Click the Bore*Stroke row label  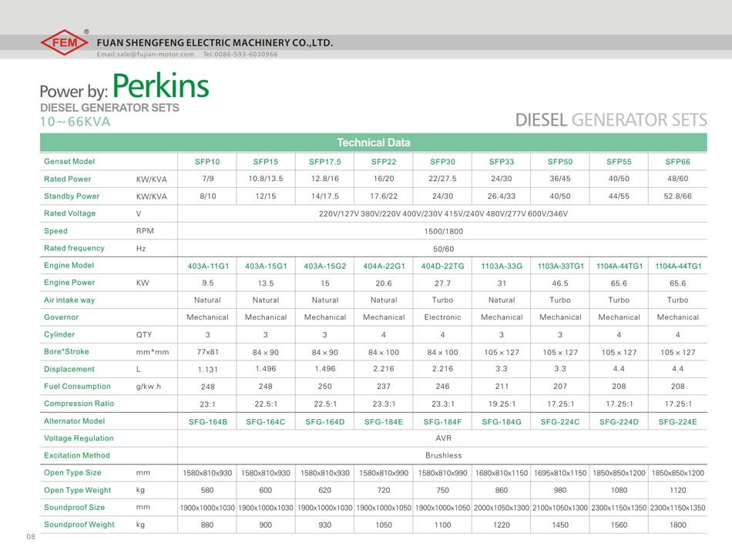point(66,351)
